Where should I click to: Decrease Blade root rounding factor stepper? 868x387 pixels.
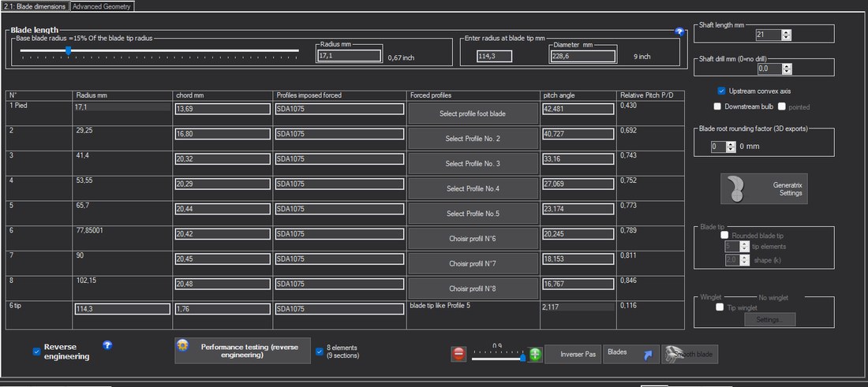(731, 149)
